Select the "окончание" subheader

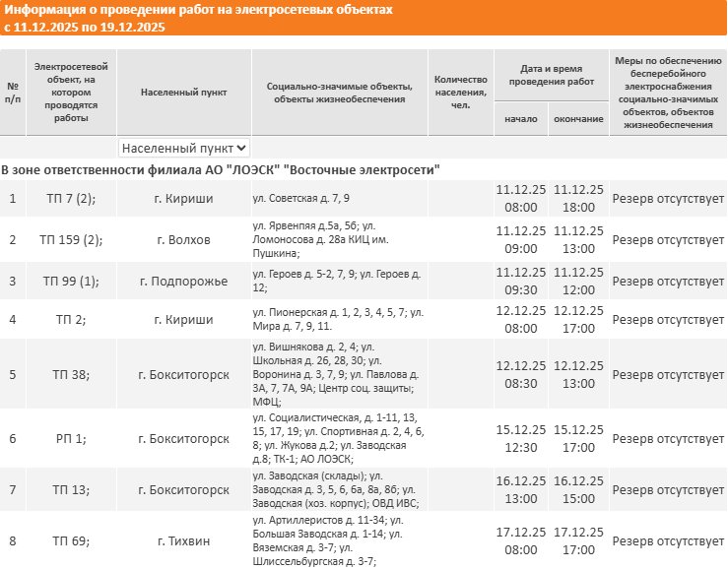[x=578, y=119]
